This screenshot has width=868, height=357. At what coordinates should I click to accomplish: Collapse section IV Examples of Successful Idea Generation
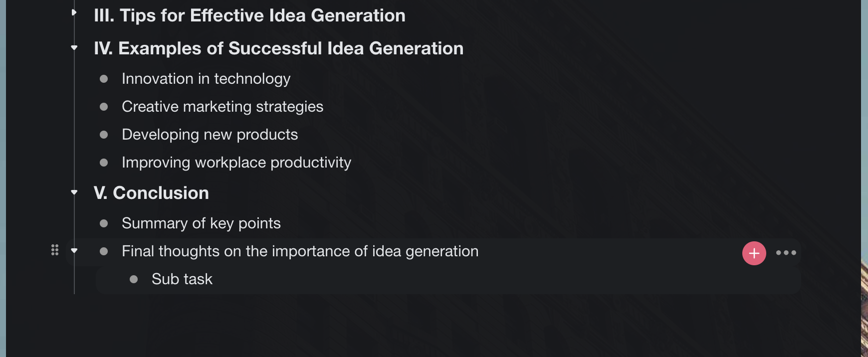74,48
